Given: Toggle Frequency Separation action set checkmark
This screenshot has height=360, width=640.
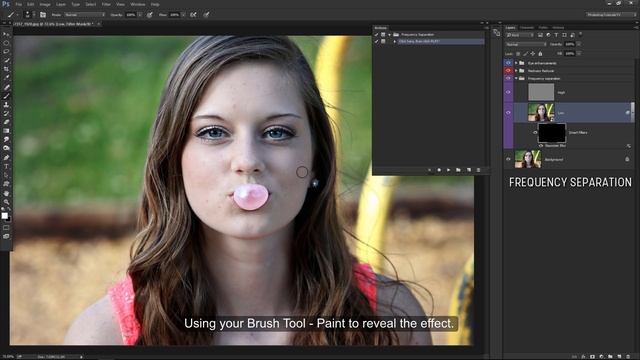Looking at the screenshot, I should point(376,35).
